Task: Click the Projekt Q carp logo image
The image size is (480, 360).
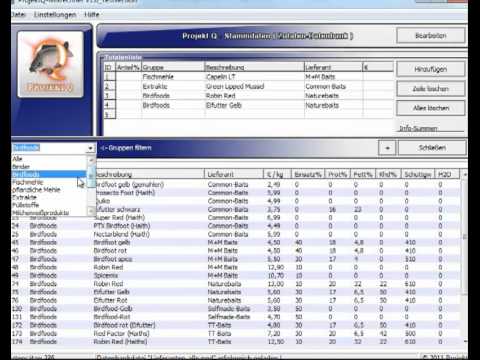Action: tap(50, 64)
